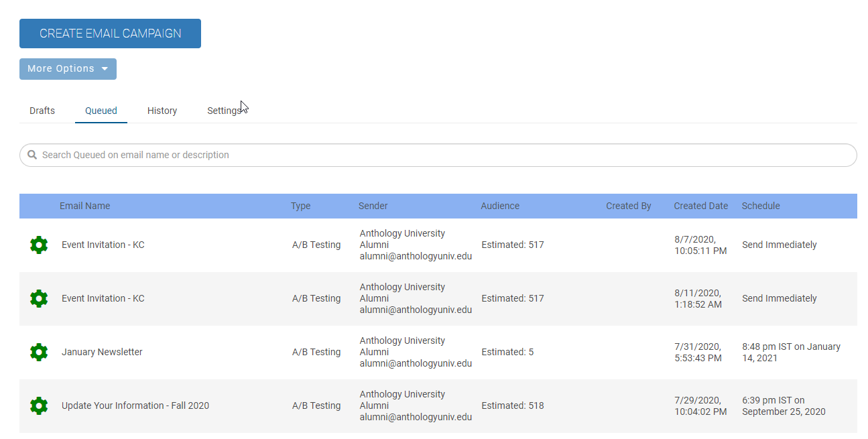Viewport: 868px width, 439px height.
Task: Open the gear menu for first Event Invitation - KC
Action: [x=39, y=245]
